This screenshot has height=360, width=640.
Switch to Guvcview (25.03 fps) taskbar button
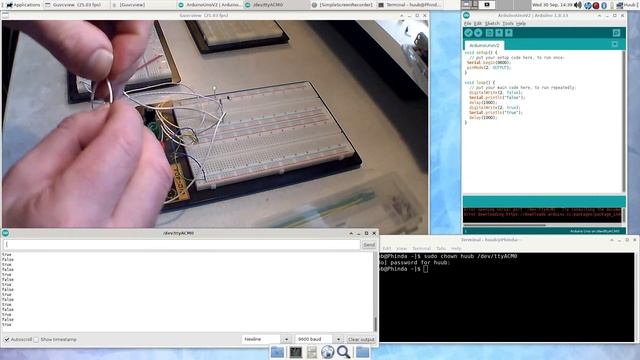[x=77, y=5]
